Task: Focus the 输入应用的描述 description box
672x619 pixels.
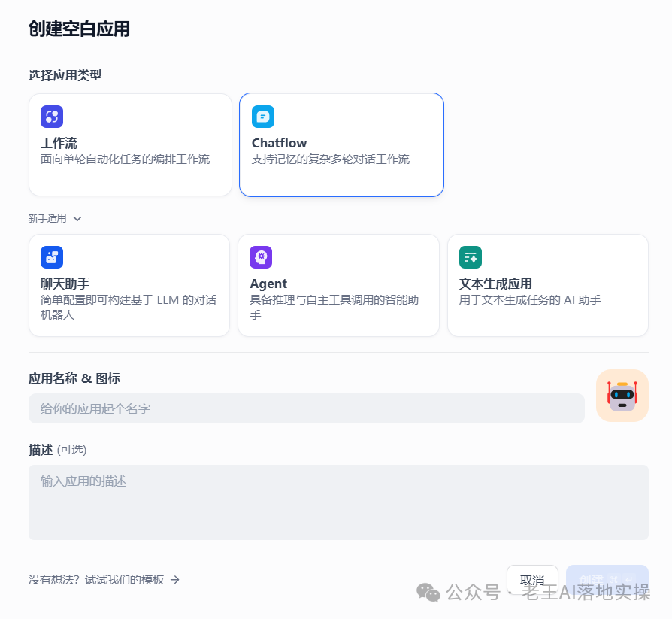Action: 338,502
